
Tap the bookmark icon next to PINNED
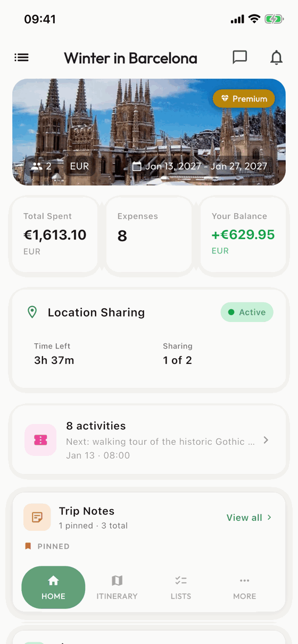tap(28, 546)
